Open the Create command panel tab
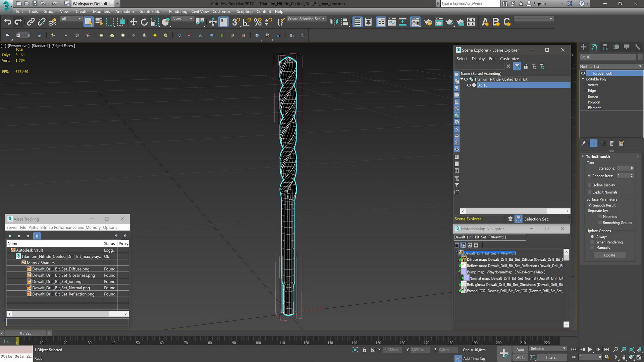This screenshot has height=362, width=644. point(584,47)
